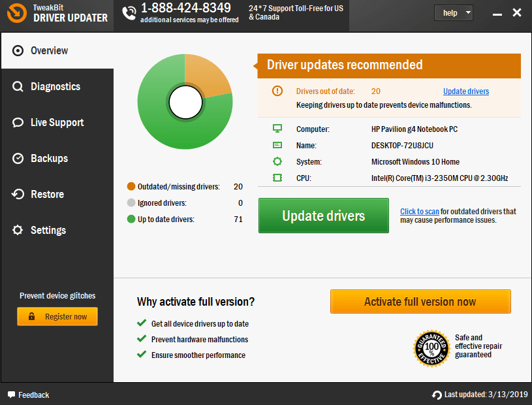
Task: Click the Ignored drivers count 0
Action: pos(240,203)
